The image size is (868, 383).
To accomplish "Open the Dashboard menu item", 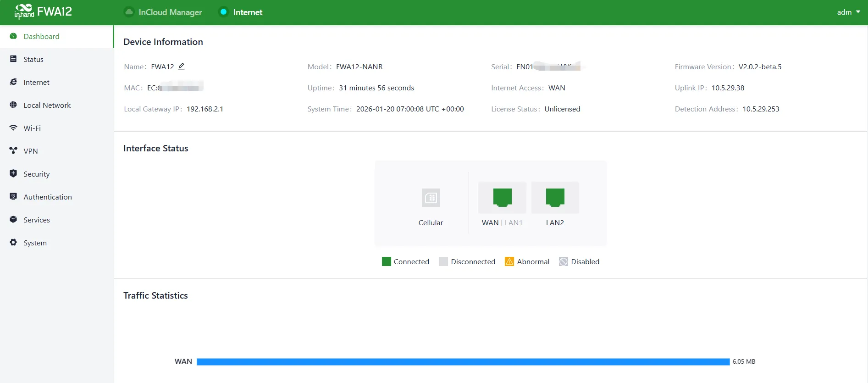I will click(57, 36).
